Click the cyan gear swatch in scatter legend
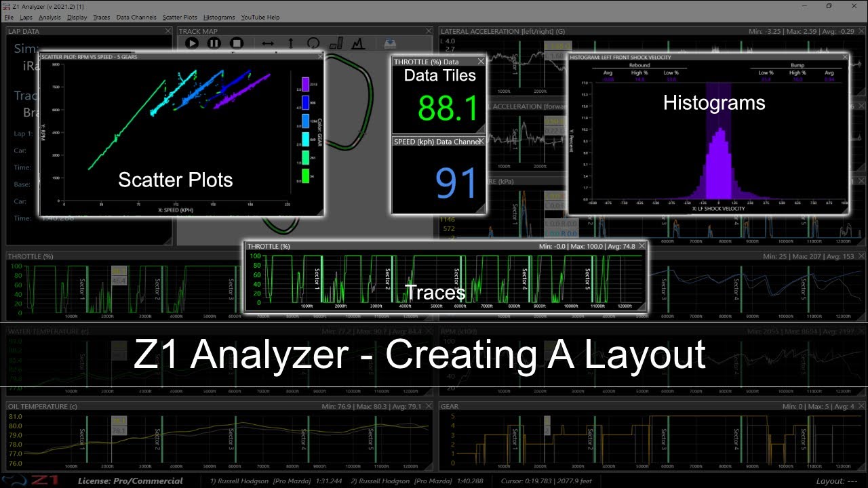This screenshot has width=868, height=488. pyautogui.click(x=306, y=140)
